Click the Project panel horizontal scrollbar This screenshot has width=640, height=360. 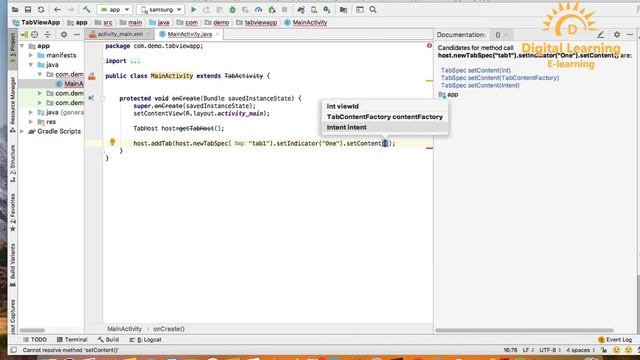pyautogui.click(x=32, y=330)
